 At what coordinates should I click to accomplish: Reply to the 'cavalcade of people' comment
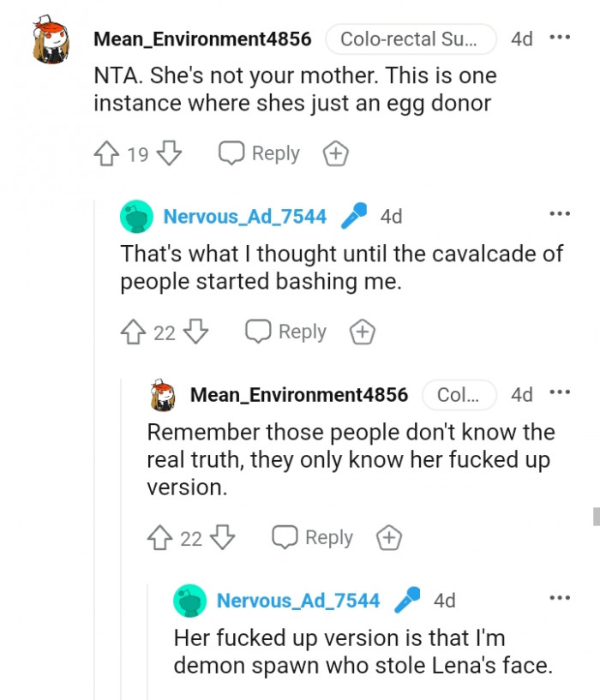tap(286, 332)
